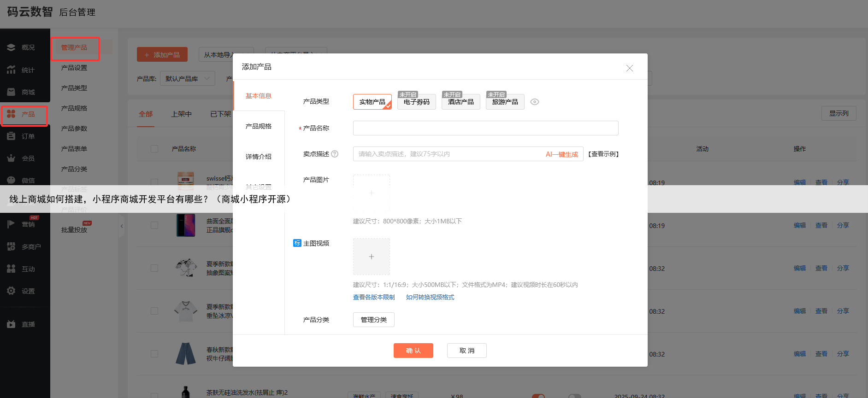Viewport: 868px width, 398px height.
Task: Click the 主图视频 upload plus box
Action: coord(372,257)
